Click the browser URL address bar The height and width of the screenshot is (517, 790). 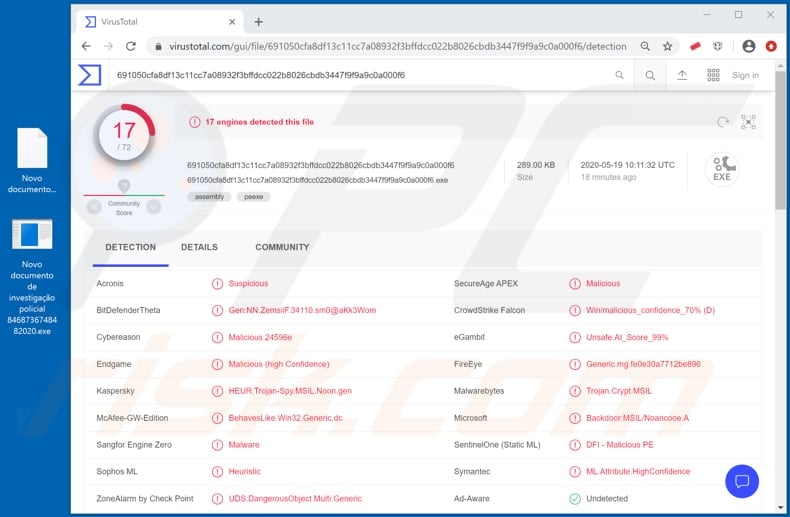point(398,46)
